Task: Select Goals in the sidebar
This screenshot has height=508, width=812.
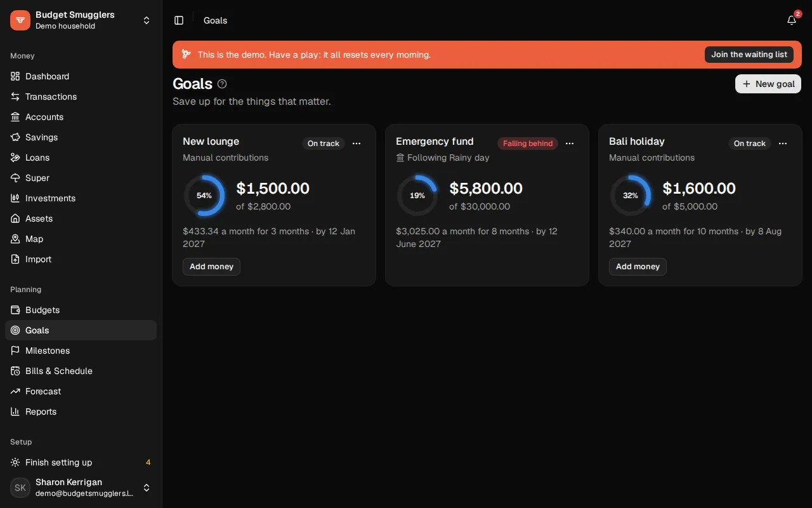Action: pos(81,330)
